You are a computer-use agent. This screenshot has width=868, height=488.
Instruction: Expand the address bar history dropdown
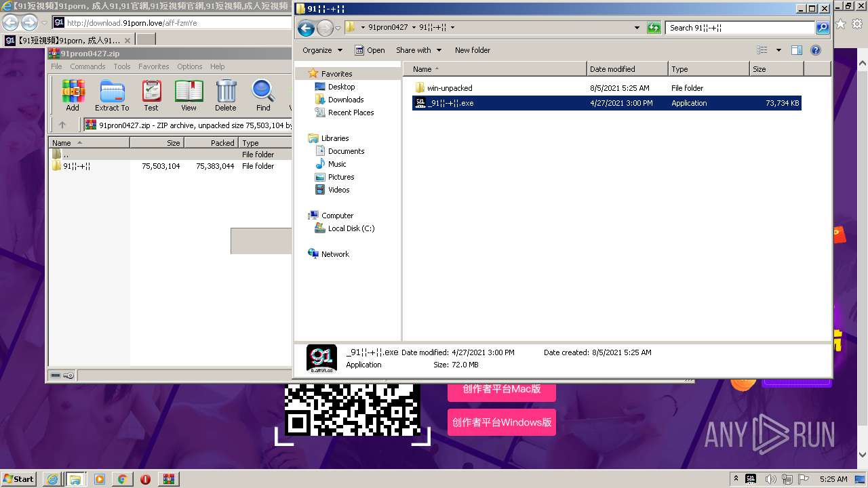pos(637,28)
